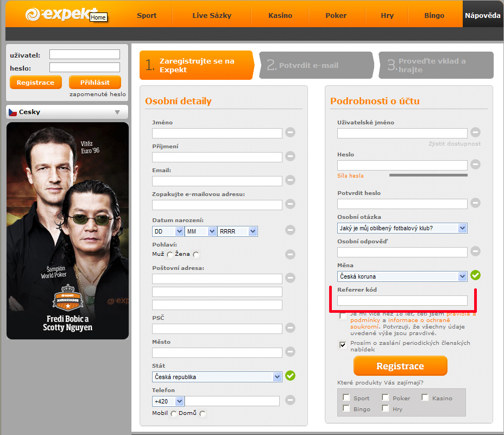The image size is (504, 435).
Task: Uncheck periodic member offers checkbox
Action: pos(343,345)
